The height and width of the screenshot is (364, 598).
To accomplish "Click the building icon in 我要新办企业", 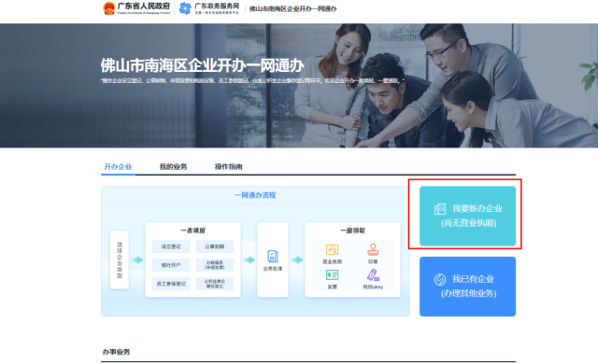I will [x=440, y=209].
